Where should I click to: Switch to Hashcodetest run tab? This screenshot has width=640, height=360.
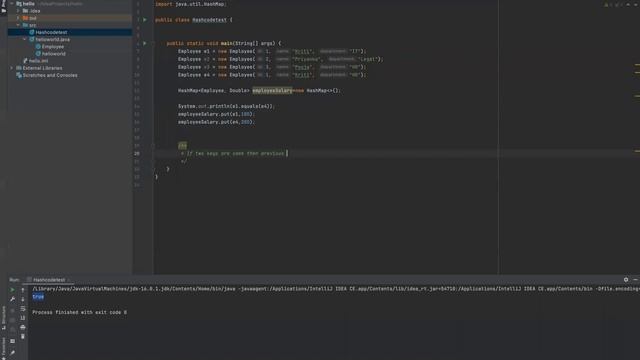point(49,280)
